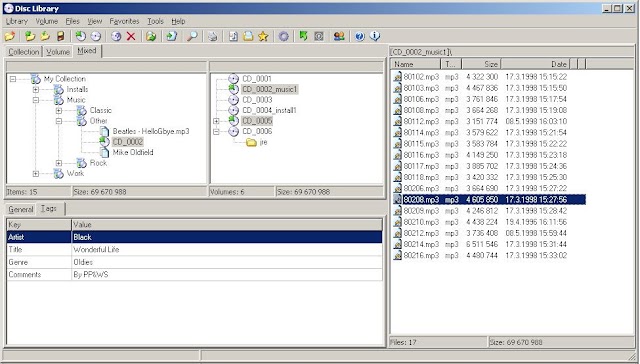The width and height of the screenshot is (640, 364).
Task: Click the disc with green arrow icon
Action: click(80, 36)
